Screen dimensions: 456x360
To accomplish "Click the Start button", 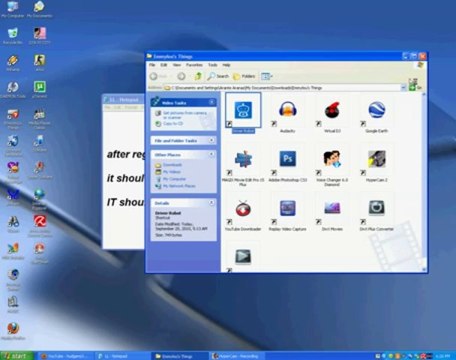I will (x=17, y=356).
